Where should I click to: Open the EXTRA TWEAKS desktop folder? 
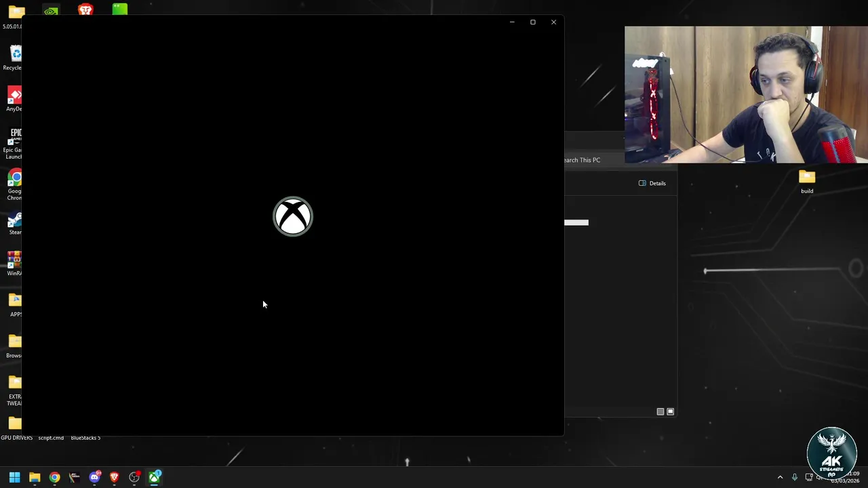[x=14, y=390]
